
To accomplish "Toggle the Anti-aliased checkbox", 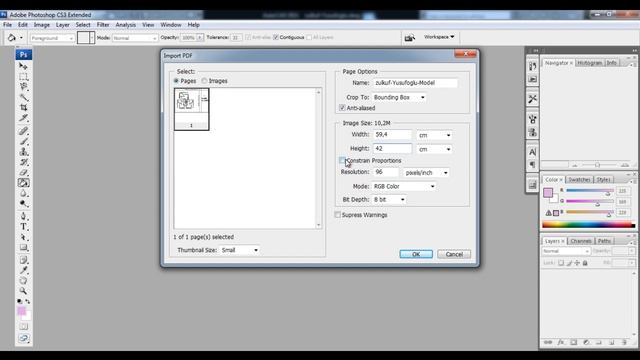I will (x=342, y=108).
